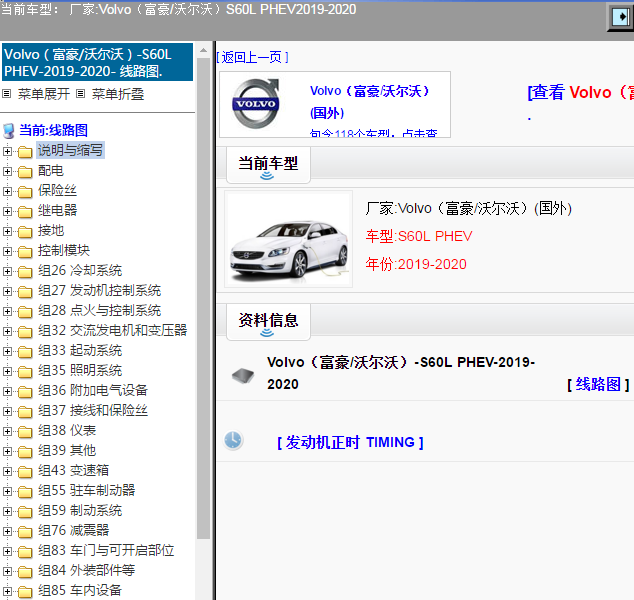Image resolution: width=634 pixels, height=600 pixels.
Task: Click the gray book icon beside S60L PHEV-2019-2020
Action: tap(243, 375)
